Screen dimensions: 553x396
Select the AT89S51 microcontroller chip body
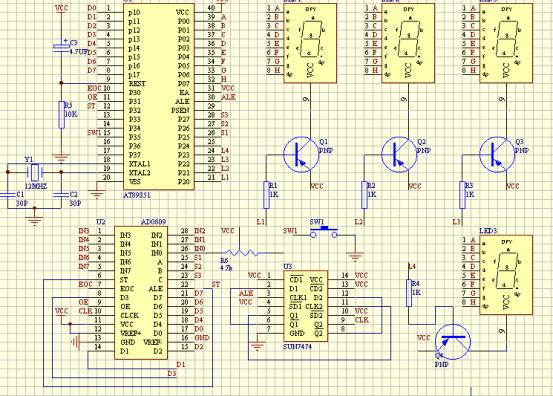point(159,96)
